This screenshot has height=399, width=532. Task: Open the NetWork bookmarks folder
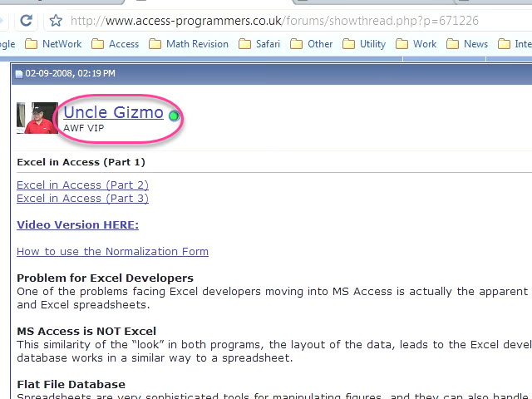[x=53, y=44]
